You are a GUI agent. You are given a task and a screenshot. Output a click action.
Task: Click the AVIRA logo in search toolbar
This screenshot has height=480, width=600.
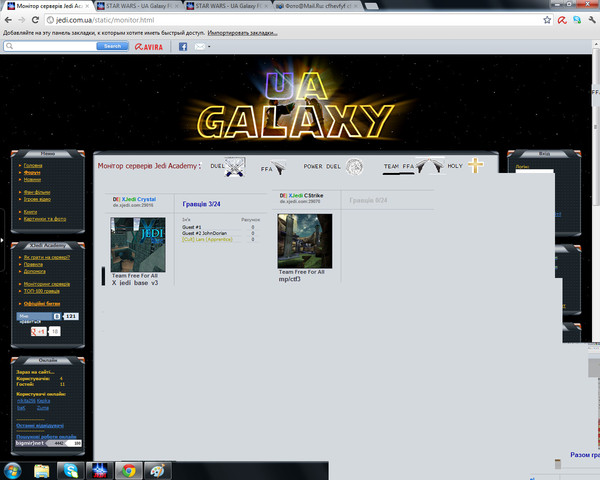[x=149, y=47]
